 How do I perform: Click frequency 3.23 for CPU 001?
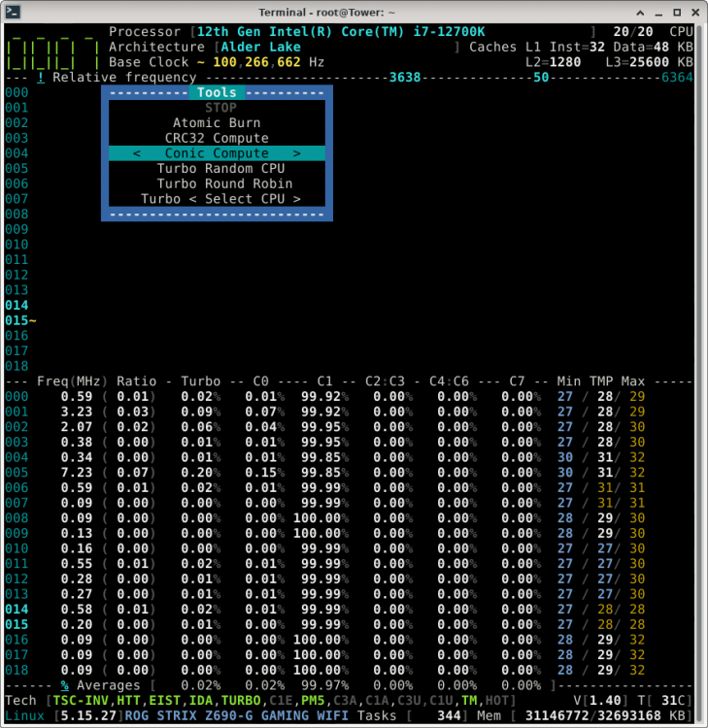(77, 412)
